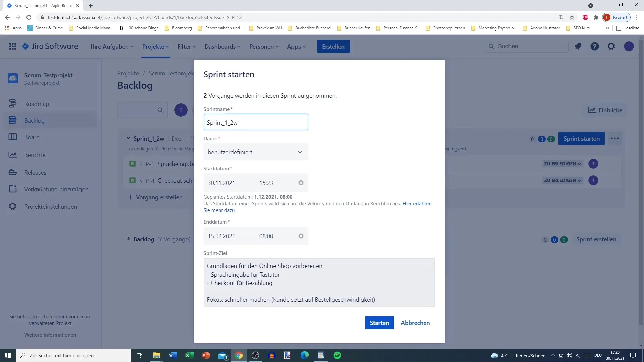Screen dimensions: 644x362
Task: Click the Sprint-Ziel text area
Action: 319,282
